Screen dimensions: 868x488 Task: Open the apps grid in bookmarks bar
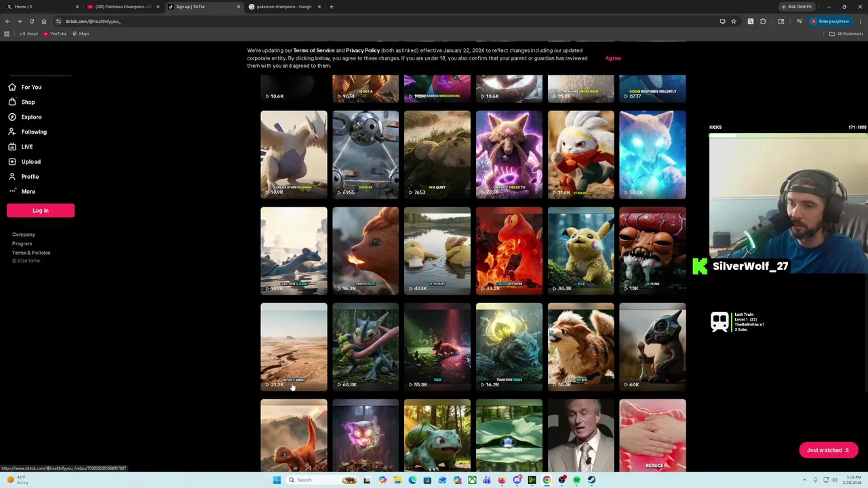click(7, 34)
